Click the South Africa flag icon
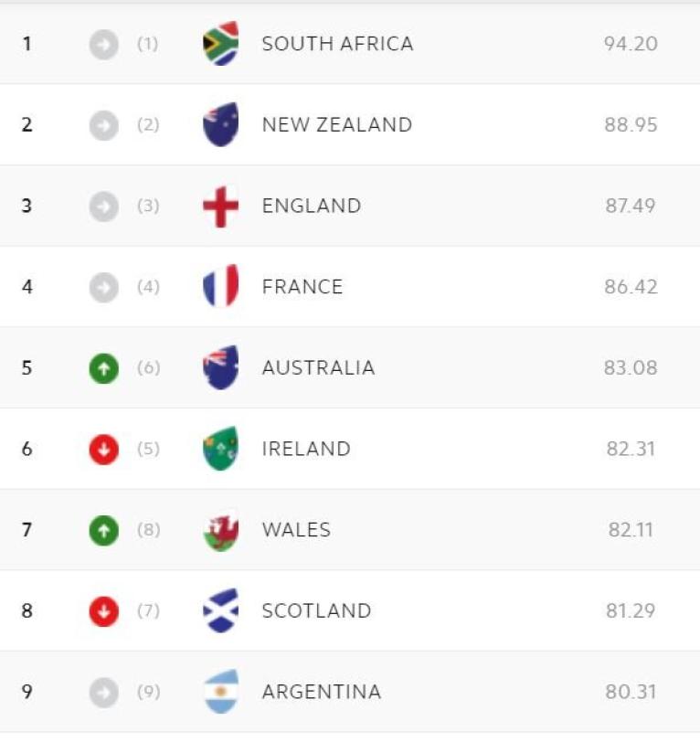Screen dimensions: 700x742 (220, 44)
